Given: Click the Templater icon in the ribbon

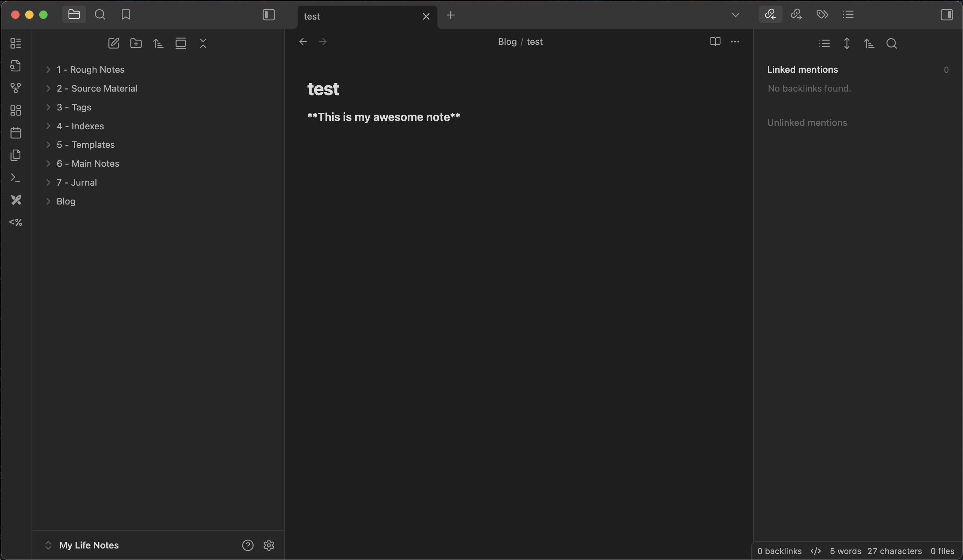Looking at the screenshot, I should (16, 222).
